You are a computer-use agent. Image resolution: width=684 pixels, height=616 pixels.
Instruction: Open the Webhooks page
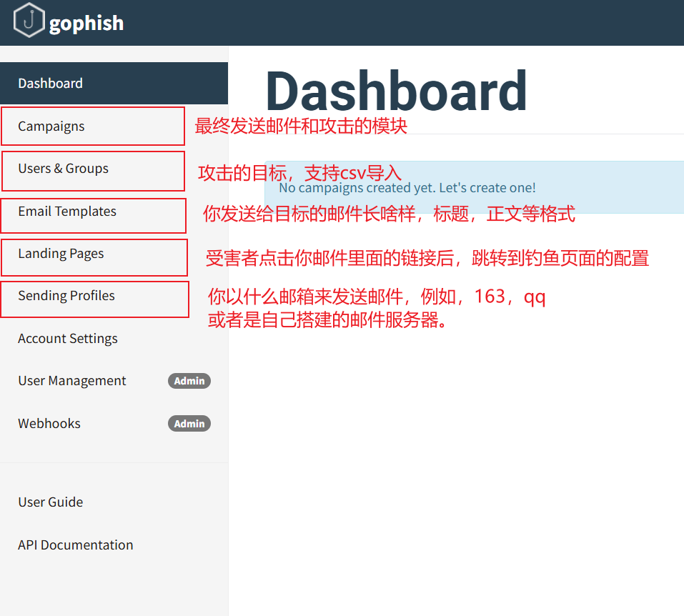coord(49,424)
